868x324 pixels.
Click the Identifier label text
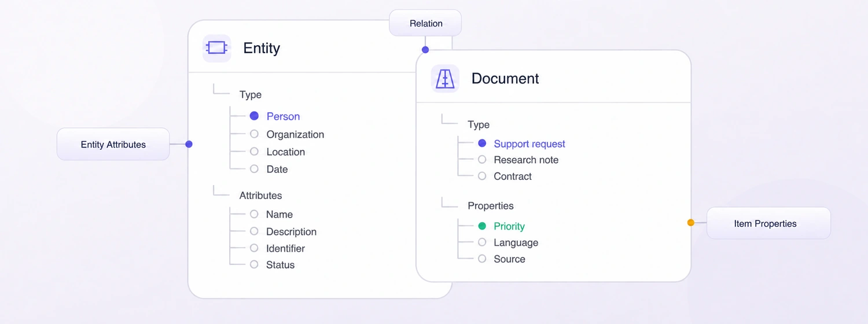pos(285,248)
